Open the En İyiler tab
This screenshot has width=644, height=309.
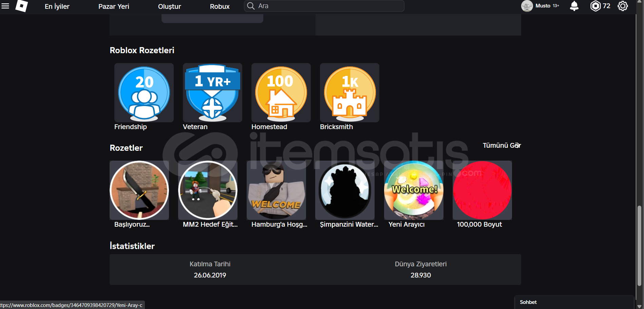point(57,6)
